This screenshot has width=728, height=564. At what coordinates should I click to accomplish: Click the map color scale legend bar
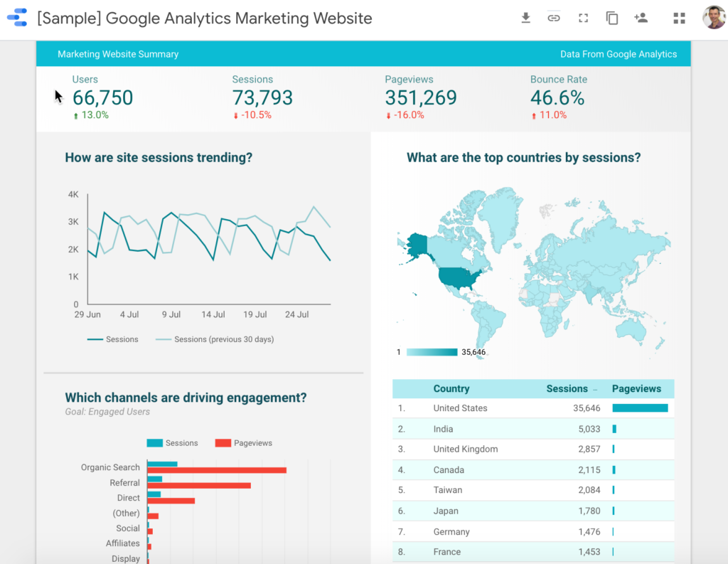432,352
